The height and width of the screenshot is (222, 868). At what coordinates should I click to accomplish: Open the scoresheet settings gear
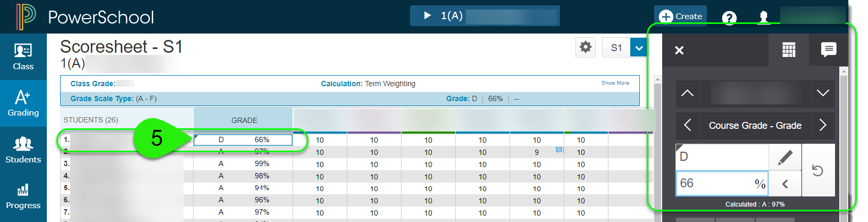point(586,47)
